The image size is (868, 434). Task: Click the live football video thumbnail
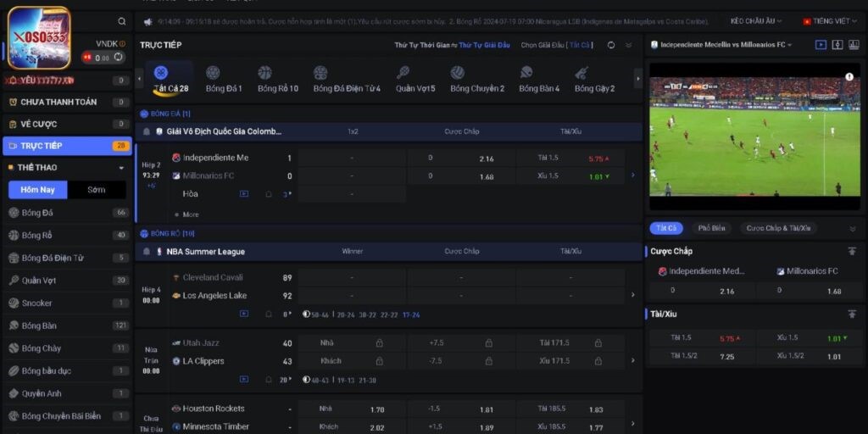point(754,136)
